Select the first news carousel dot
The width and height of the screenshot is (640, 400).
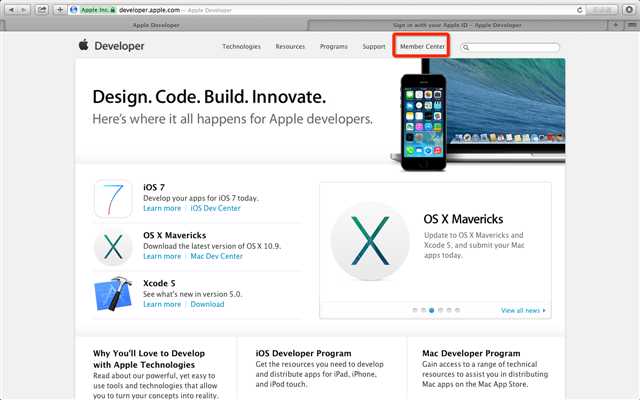point(415,310)
